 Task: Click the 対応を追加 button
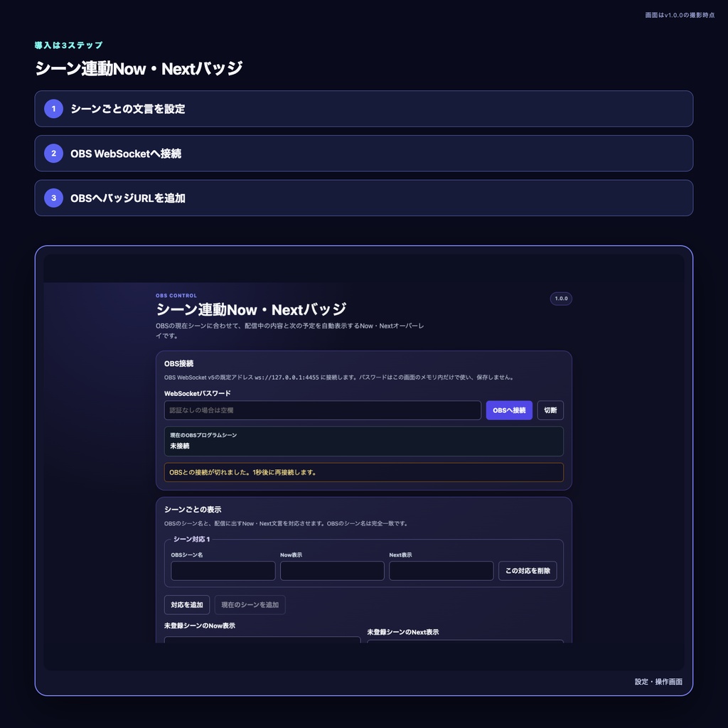(x=187, y=605)
